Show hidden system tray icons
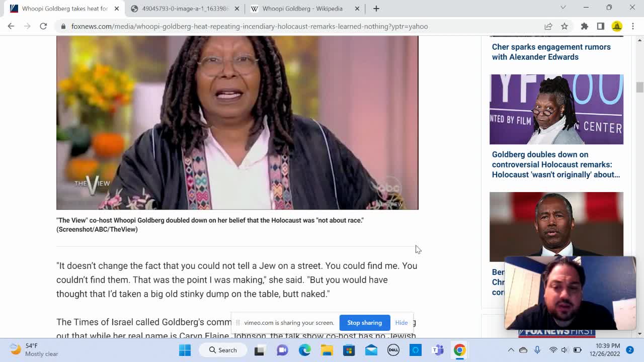The image size is (644, 362). pos(511,350)
